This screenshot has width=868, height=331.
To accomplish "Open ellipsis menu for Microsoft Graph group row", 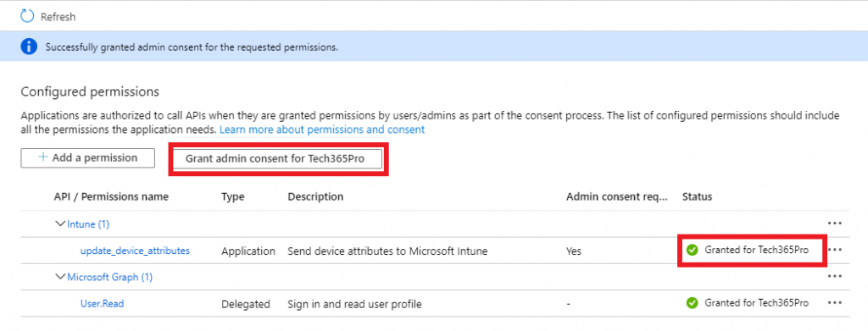I will [x=834, y=276].
